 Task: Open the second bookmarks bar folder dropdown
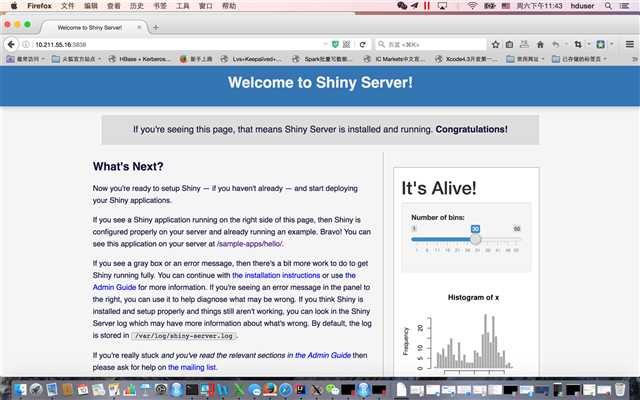[76, 59]
